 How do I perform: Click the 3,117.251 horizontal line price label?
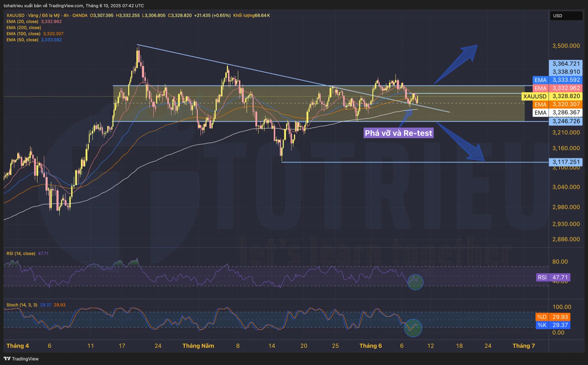pyautogui.click(x=566, y=162)
